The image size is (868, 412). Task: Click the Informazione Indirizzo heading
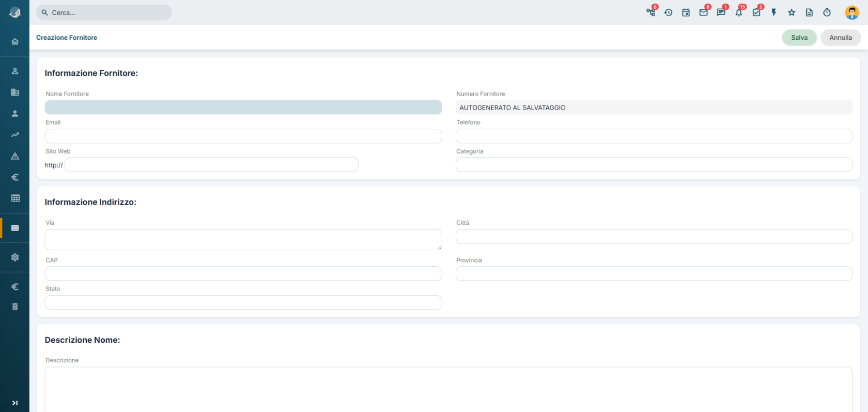[x=90, y=202]
